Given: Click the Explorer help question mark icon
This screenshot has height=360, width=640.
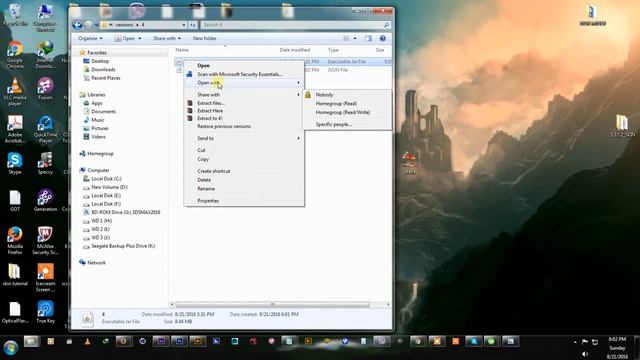Looking at the screenshot, I should [382, 38].
